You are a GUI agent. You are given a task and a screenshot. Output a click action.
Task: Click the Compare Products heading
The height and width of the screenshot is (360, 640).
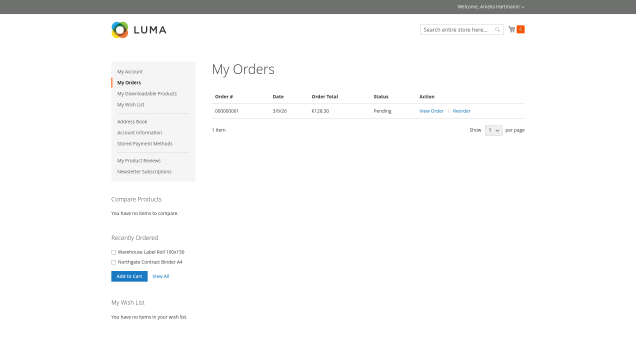click(136, 199)
